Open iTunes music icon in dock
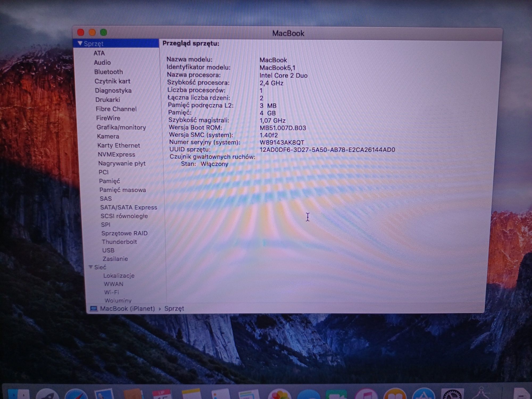Viewport: 532px width, 399px height. (366, 394)
